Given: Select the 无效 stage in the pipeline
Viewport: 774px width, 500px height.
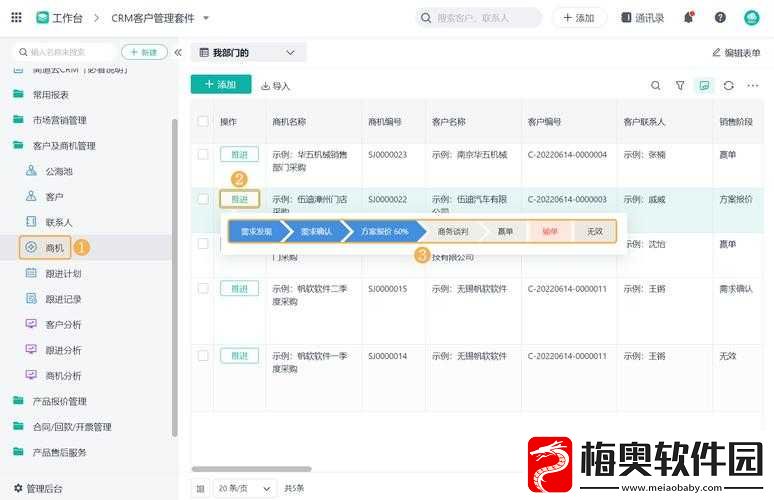Looking at the screenshot, I should (595, 231).
